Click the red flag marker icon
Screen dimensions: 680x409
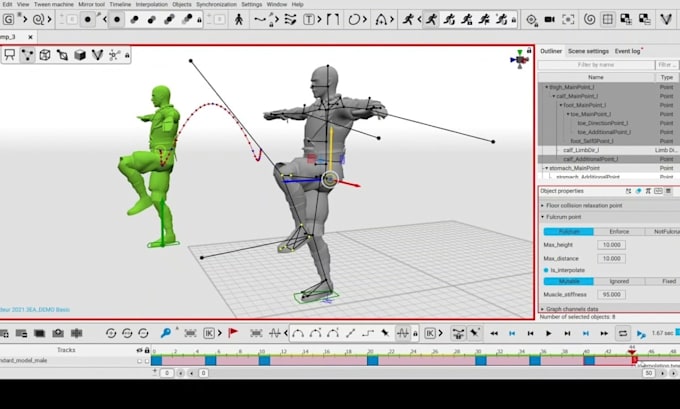(x=233, y=333)
